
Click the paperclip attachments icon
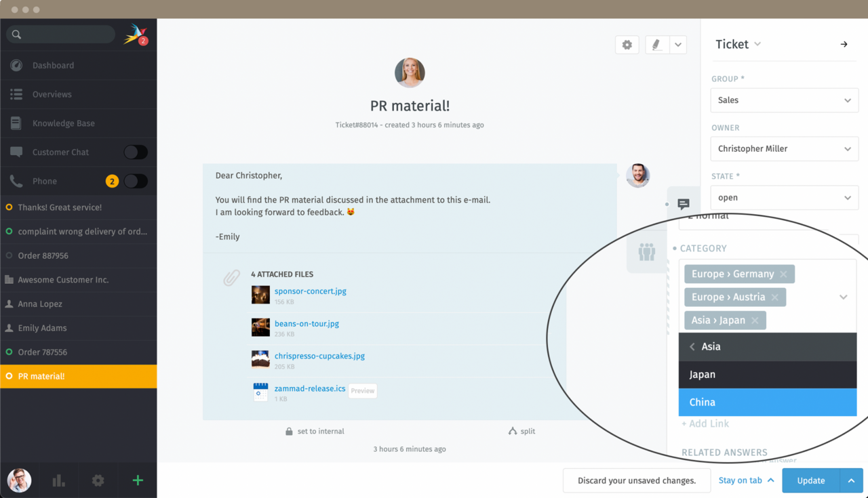click(232, 277)
